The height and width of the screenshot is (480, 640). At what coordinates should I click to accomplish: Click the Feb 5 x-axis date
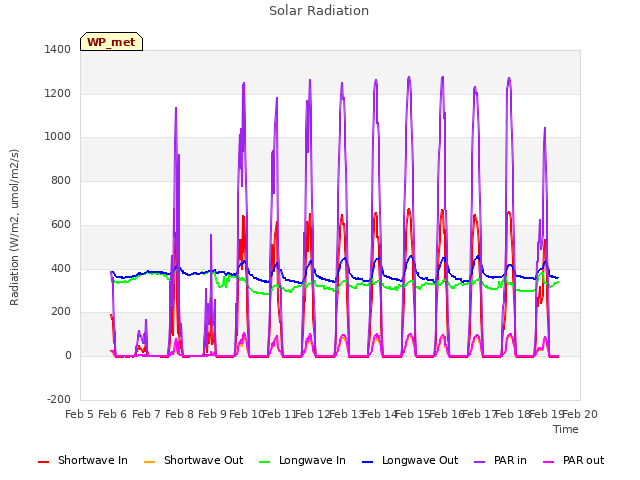coord(80,414)
